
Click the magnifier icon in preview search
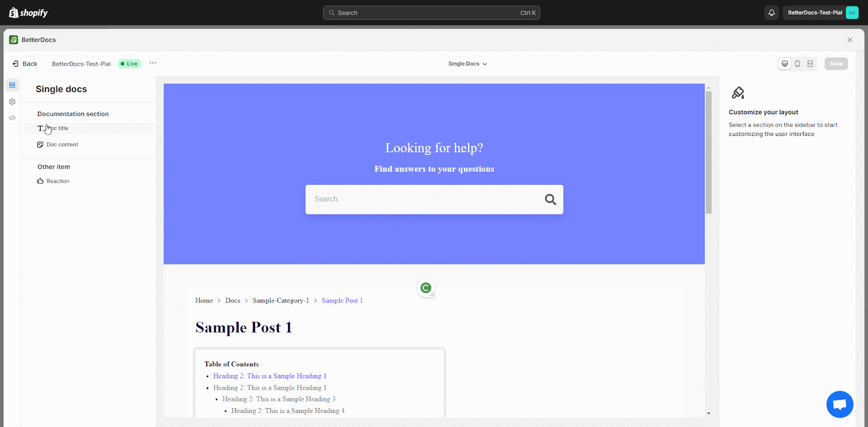pos(550,199)
